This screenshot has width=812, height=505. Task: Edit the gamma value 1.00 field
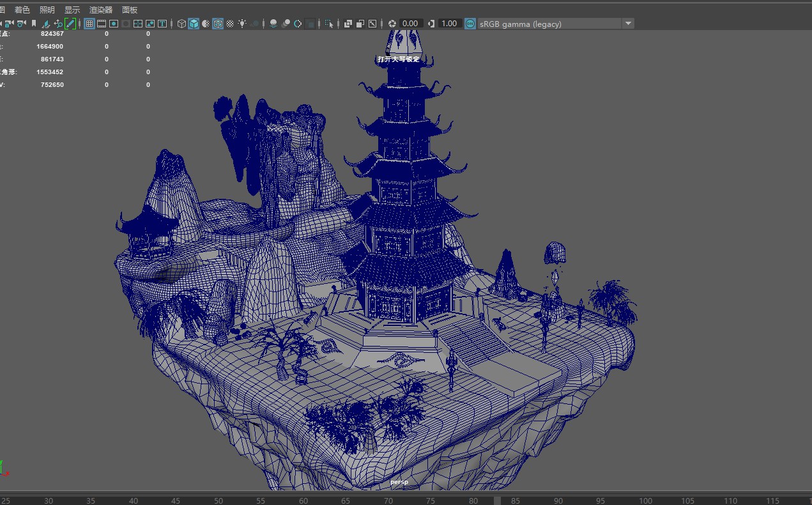(x=450, y=24)
